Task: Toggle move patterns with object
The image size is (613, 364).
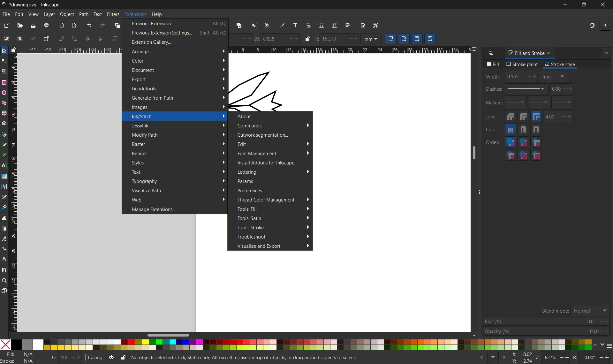Action: pos(430,39)
